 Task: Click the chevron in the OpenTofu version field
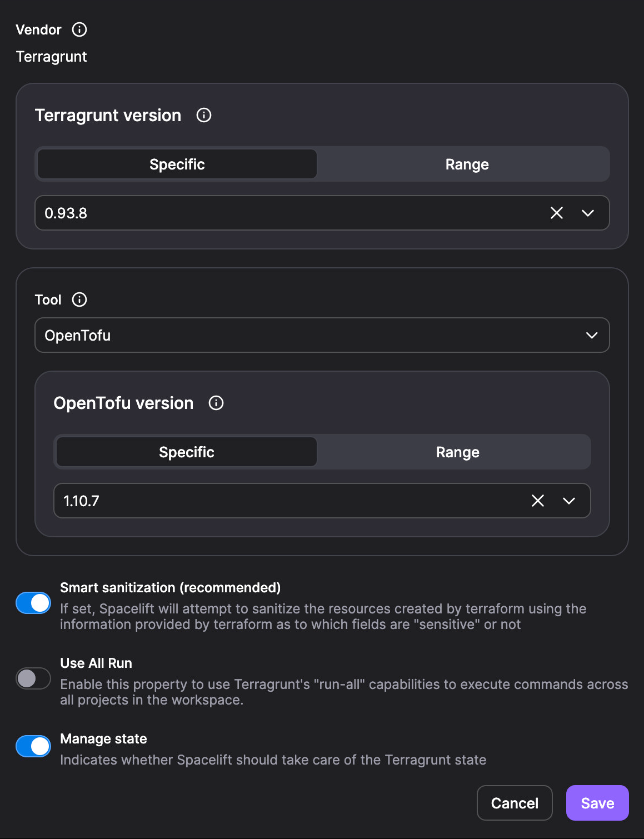[x=568, y=501]
